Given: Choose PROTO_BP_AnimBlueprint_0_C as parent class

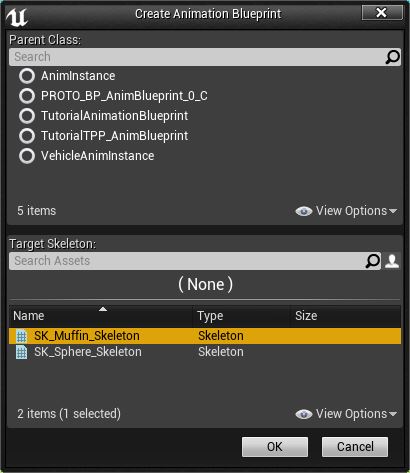Looking at the screenshot, I should pos(27,96).
